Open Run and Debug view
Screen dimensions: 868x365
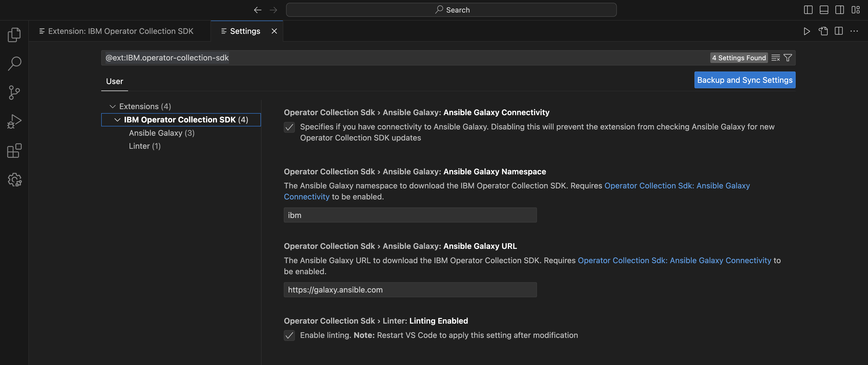point(14,121)
